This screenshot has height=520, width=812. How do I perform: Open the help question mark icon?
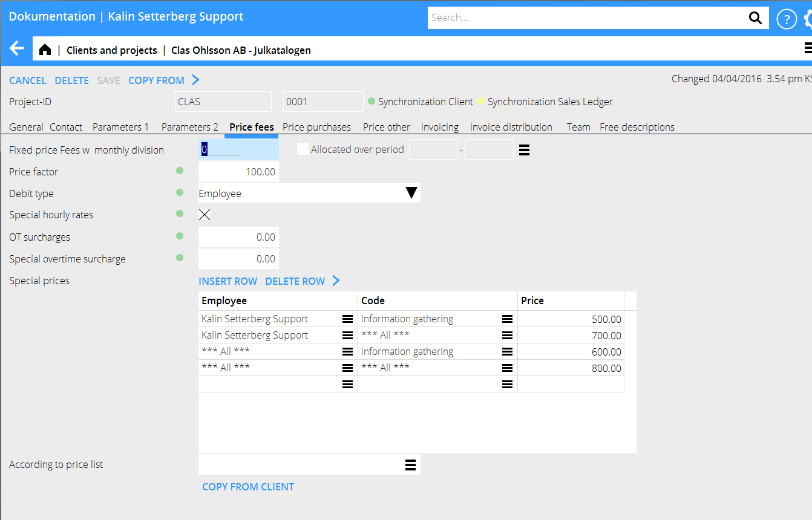786,19
